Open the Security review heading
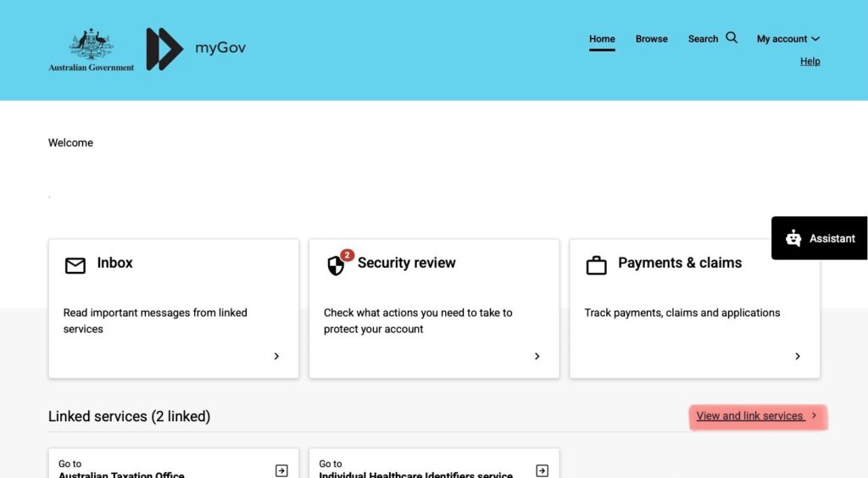 pyautogui.click(x=406, y=263)
